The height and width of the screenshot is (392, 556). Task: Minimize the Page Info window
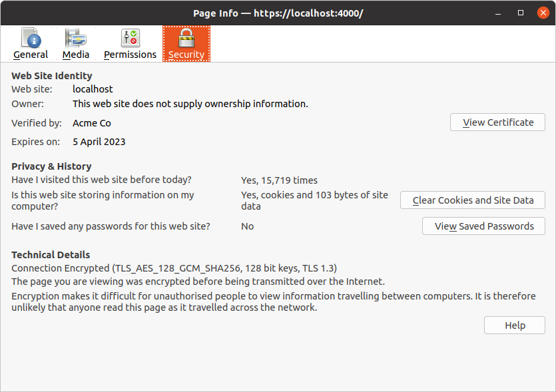(x=499, y=13)
